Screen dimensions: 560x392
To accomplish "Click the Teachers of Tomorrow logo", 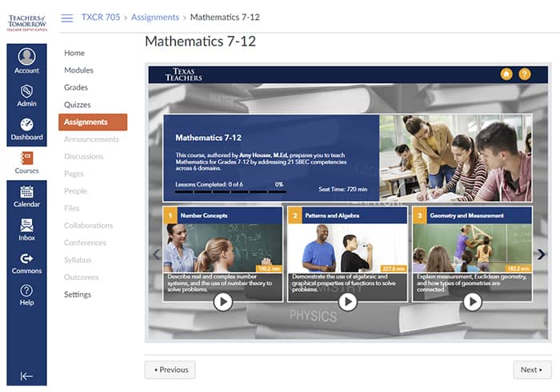I will point(27,22).
